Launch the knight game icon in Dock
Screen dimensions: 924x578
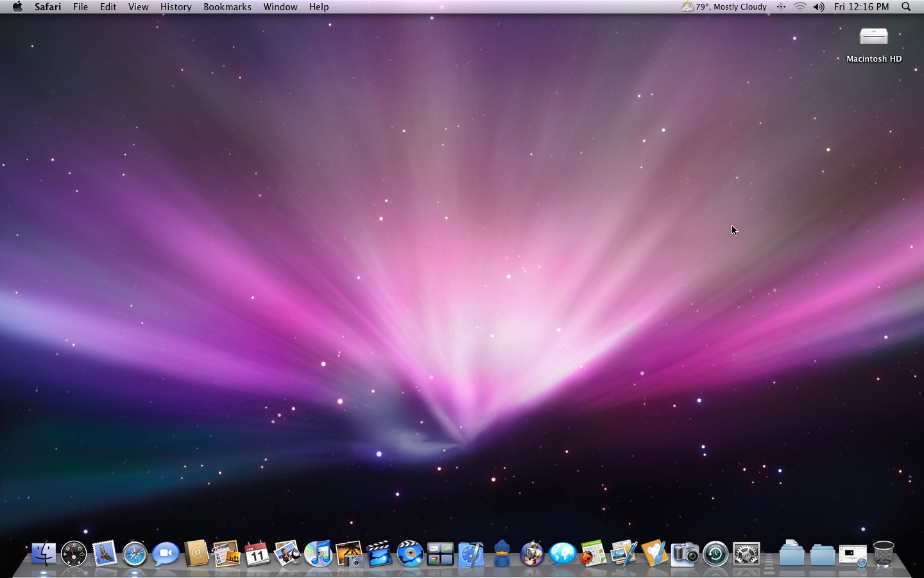(532, 554)
